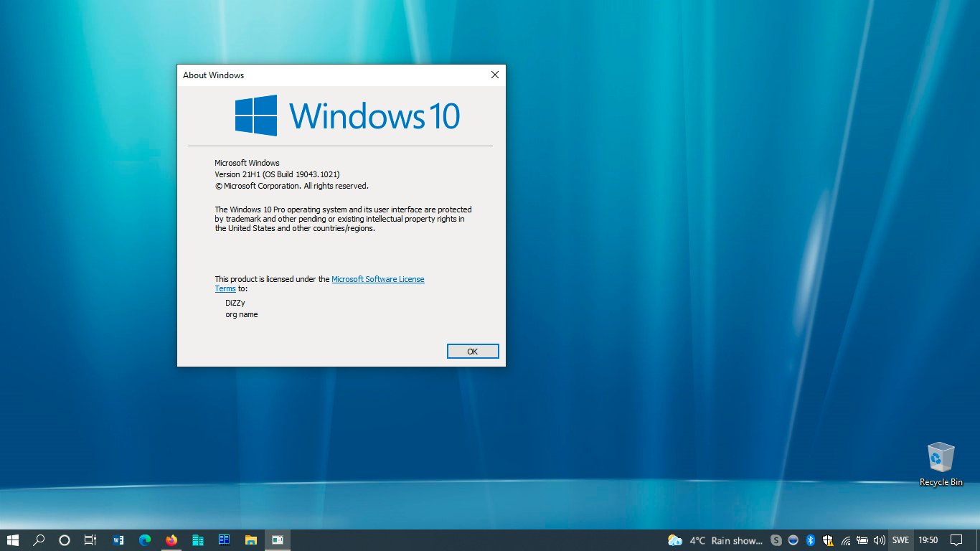The image size is (980, 551).
Task: Open the Action Center notifications
Action: pos(956,540)
